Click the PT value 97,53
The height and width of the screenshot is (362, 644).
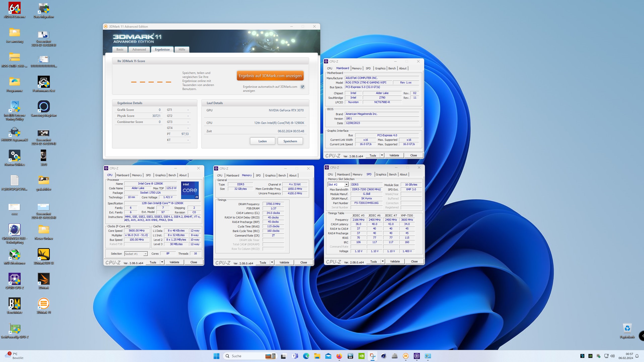click(x=185, y=134)
